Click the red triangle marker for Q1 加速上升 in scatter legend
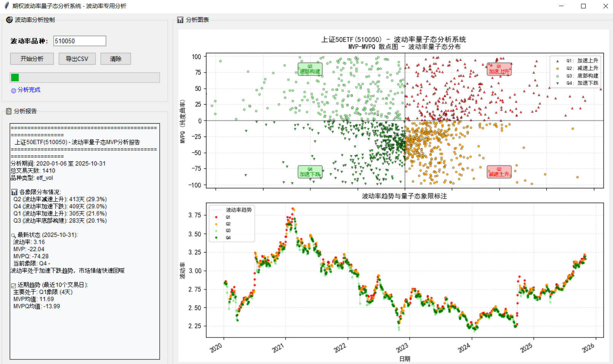The image size is (613, 364). (x=557, y=61)
